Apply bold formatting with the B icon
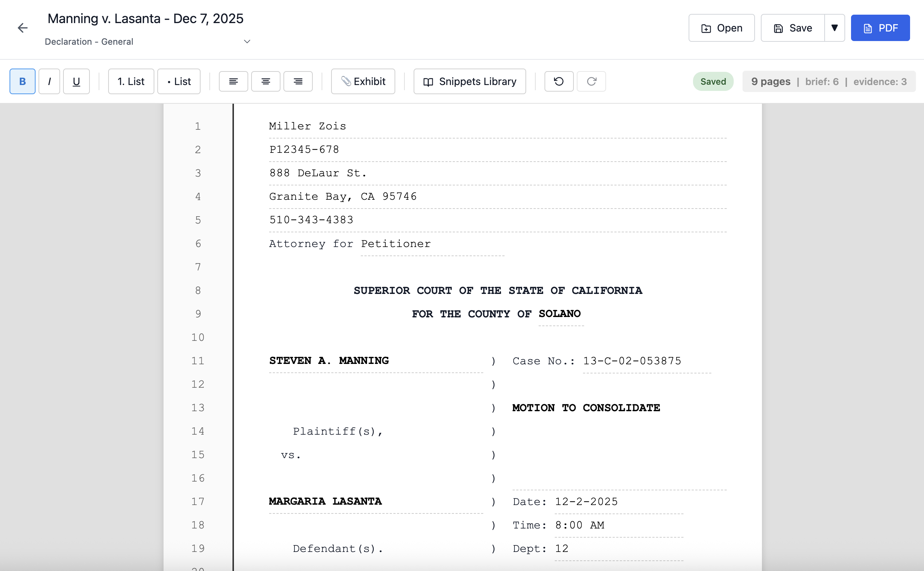 (x=22, y=81)
